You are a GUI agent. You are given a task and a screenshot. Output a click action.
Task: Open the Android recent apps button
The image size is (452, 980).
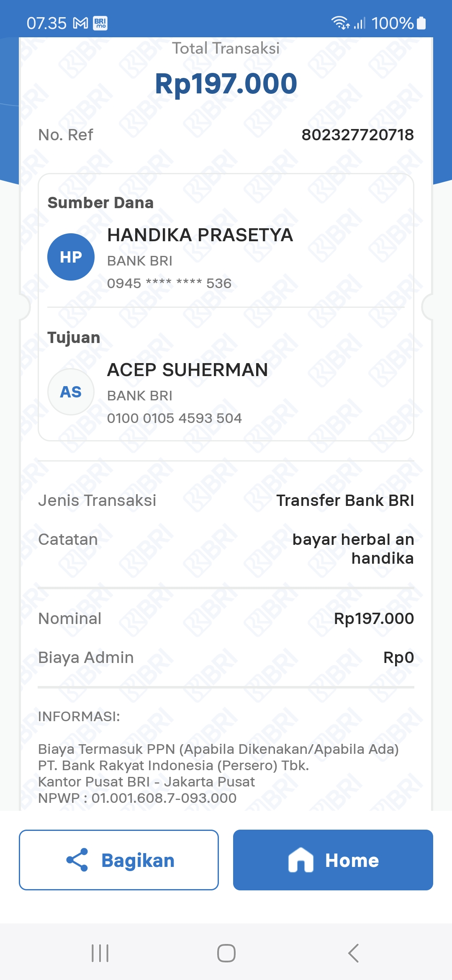click(100, 953)
